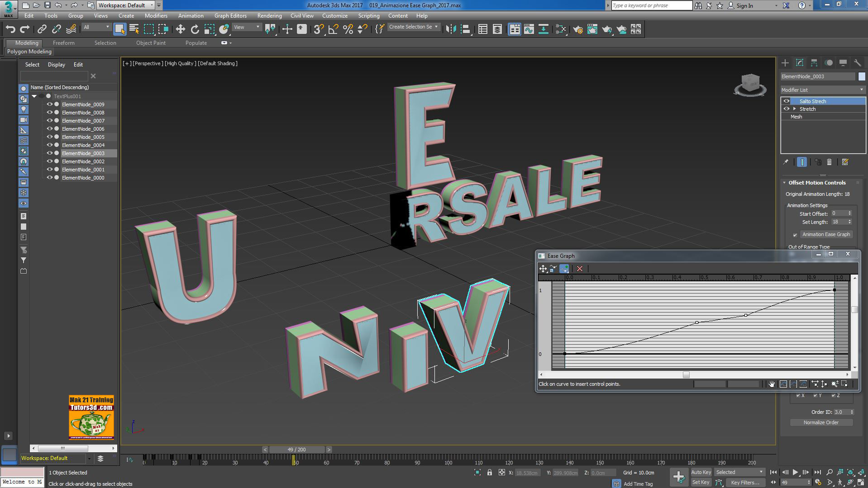The width and height of the screenshot is (868, 488).
Task: Switch to the Freeform ribbon tab
Action: pyautogui.click(x=63, y=43)
